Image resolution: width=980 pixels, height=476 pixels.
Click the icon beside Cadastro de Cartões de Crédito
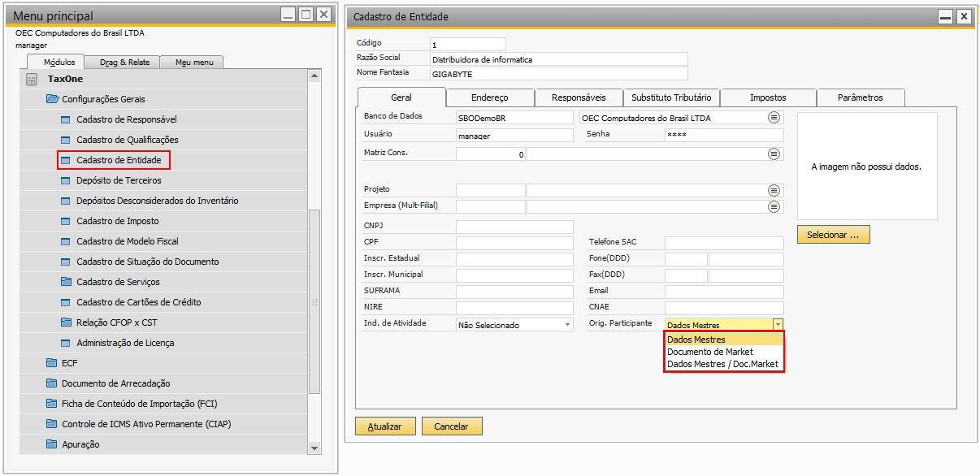click(x=67, y=302)
